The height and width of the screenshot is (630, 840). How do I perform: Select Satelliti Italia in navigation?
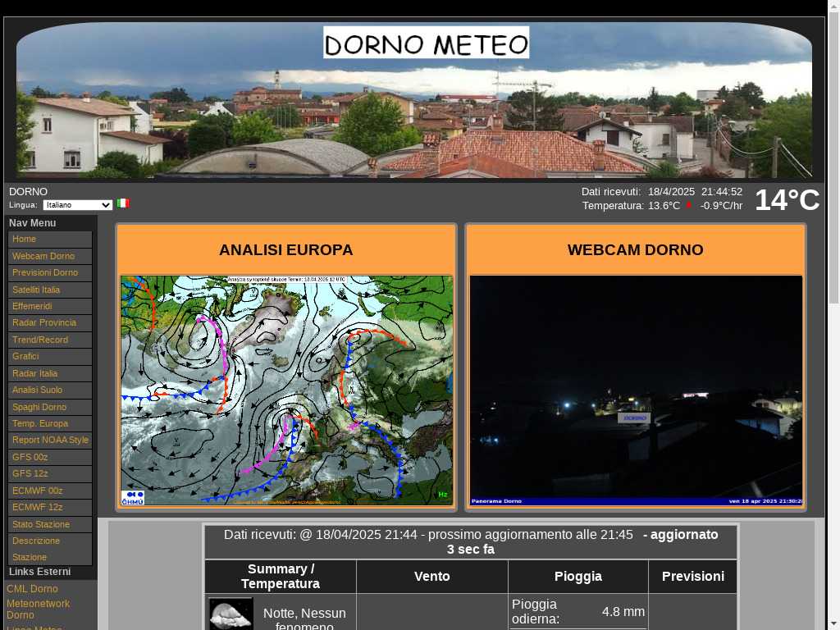(x=50, y=290)
